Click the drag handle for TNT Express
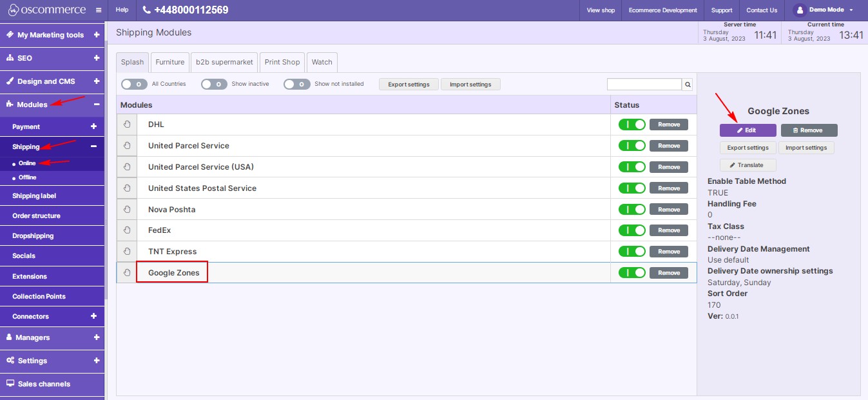Viewport: 868px width, 400px height. 127,252
